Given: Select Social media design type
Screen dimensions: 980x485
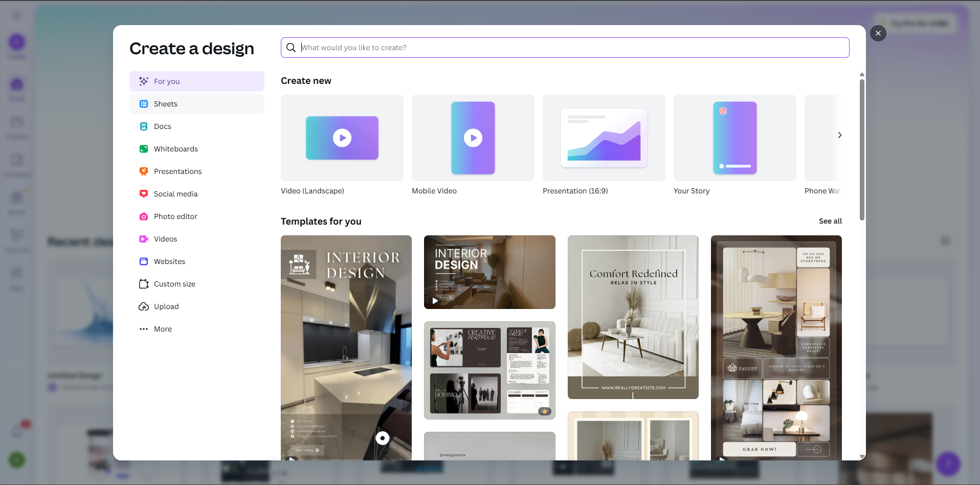Looking at the screenshot, I should coord(175,193).
